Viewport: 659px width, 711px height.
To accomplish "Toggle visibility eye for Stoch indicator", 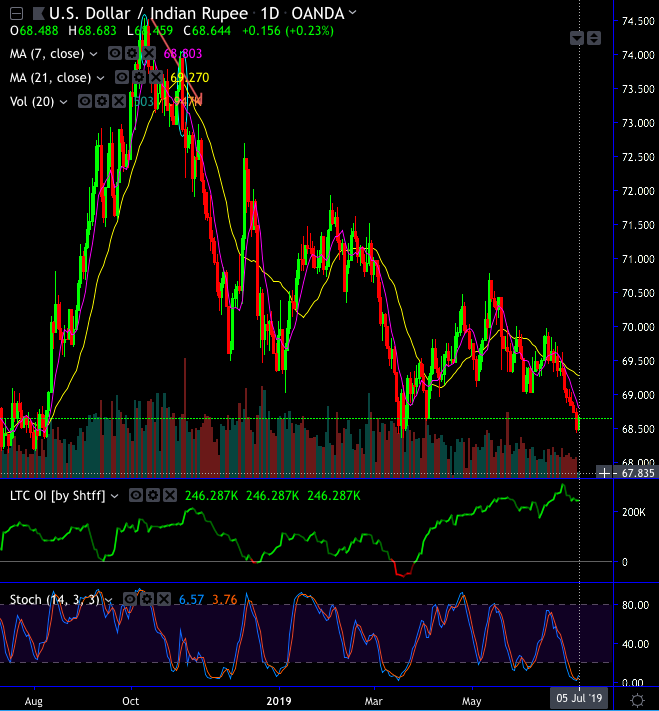I will [x=129, y=599].
